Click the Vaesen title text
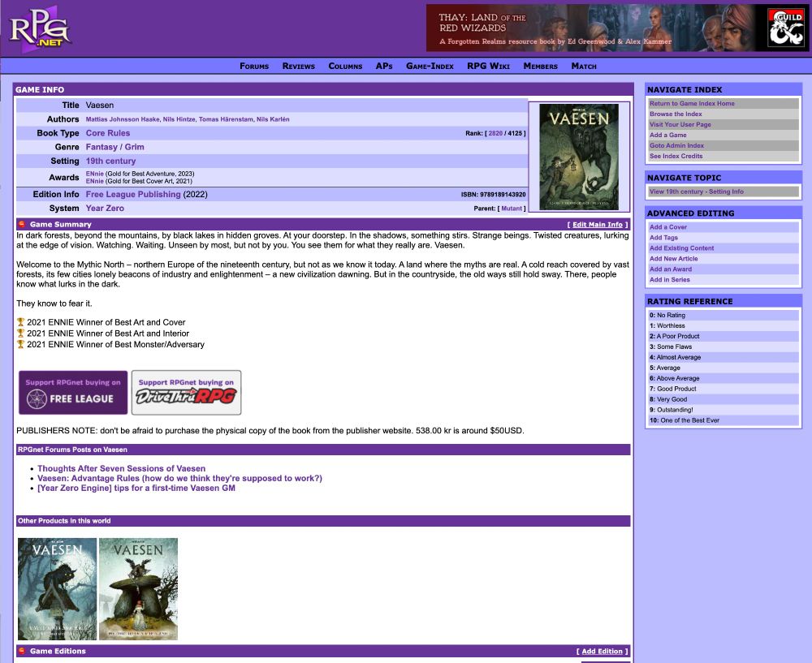This screenshot has width=812, height=663. [100, 105]
